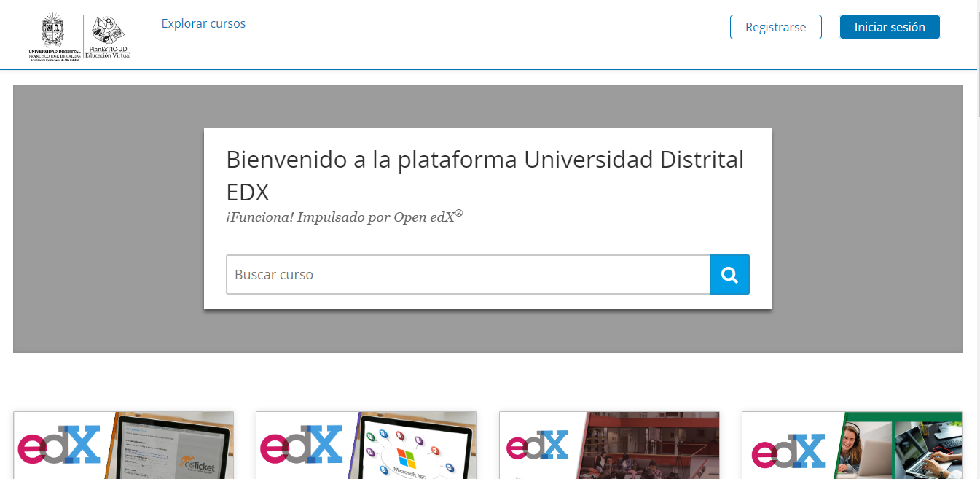Open the Explorar cursos page
The height and width of the screenshot is (479, 980).
(203, 23)
